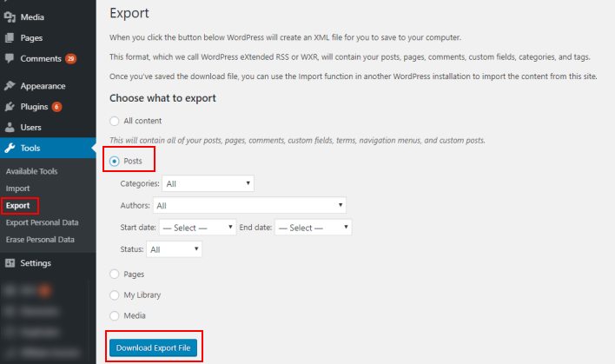Open the Categories dropdown
Viewport: 615px width, 364px height.
click(208, 183)
